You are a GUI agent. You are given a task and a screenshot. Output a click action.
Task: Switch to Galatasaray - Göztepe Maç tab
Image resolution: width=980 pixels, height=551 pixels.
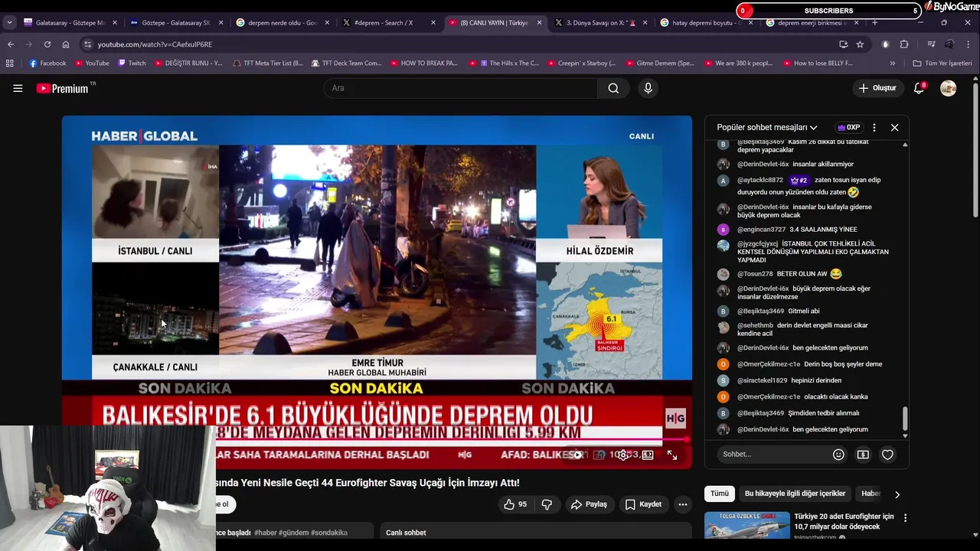[70, 23]
